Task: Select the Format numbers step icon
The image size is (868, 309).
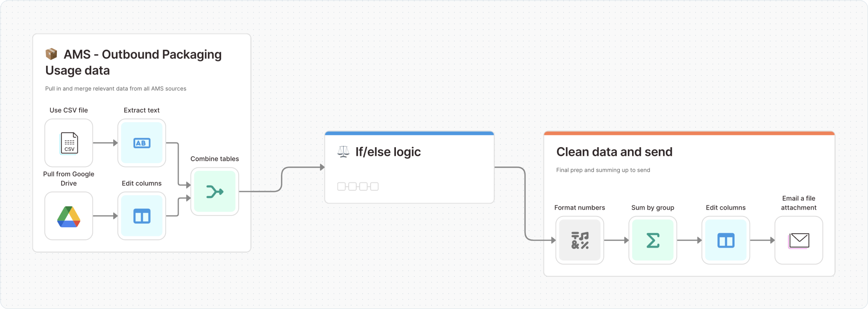Action: [580, 240]
